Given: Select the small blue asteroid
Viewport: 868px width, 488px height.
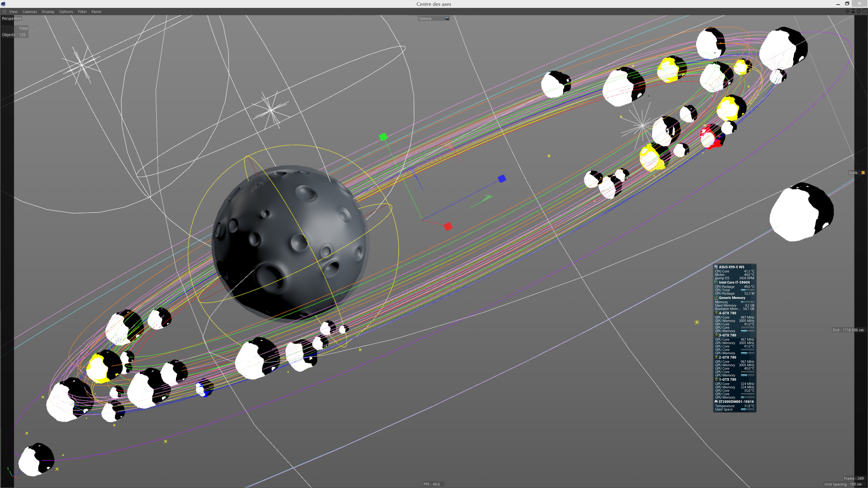Looking at the screenshot, I should 204,388.
